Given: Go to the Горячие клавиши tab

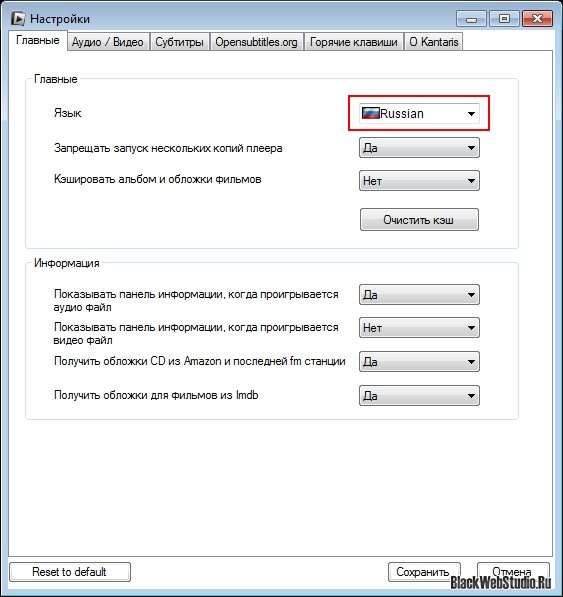Looking at the screenshot, I should pos(354,42).
